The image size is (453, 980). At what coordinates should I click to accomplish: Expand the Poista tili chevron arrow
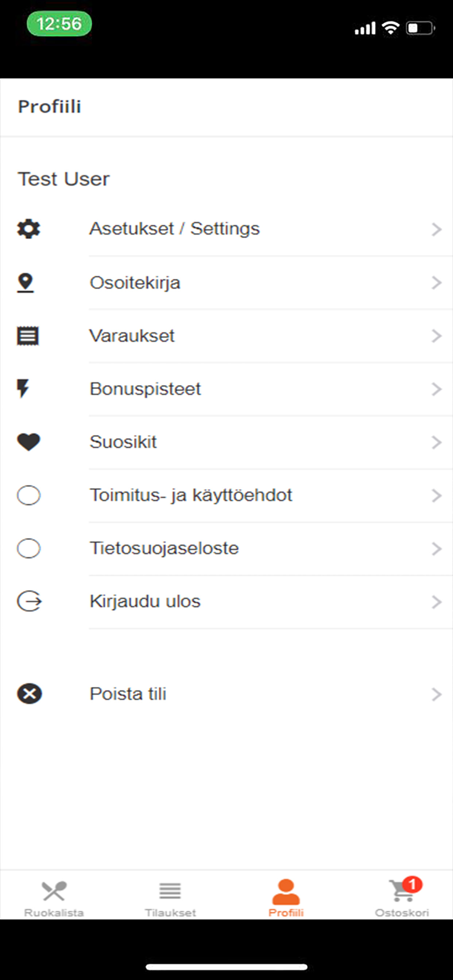(x=437, y=694)
